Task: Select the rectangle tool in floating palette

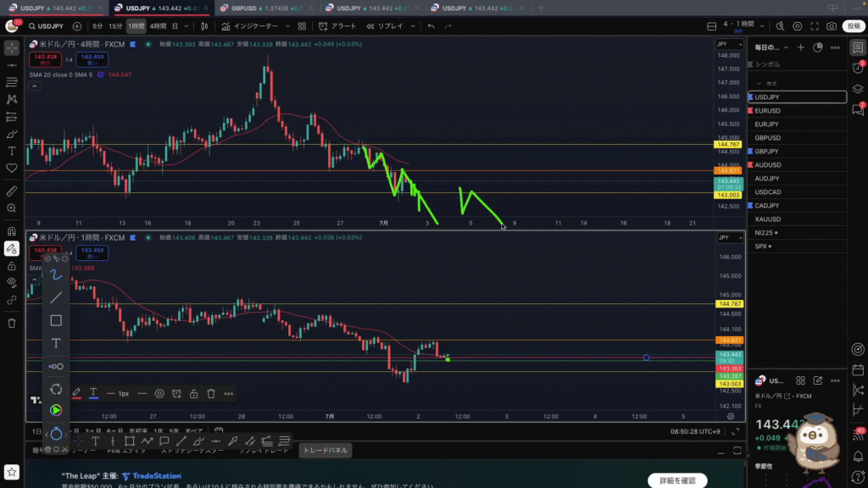Action: coord(56,320)
